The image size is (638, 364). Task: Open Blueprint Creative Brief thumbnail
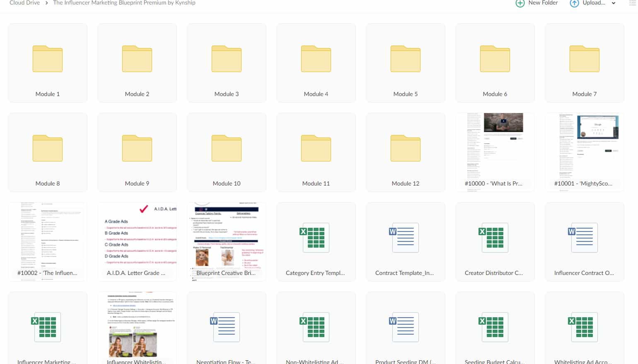tap(226, 241)
